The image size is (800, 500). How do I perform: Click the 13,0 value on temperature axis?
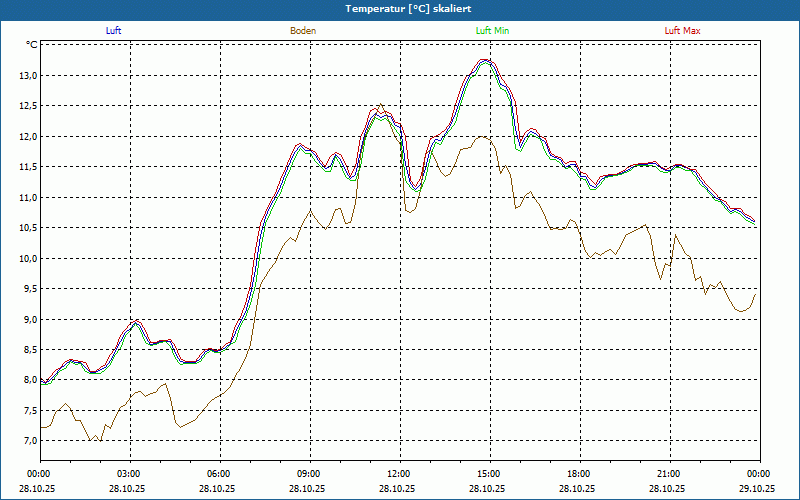click(26, 76)
